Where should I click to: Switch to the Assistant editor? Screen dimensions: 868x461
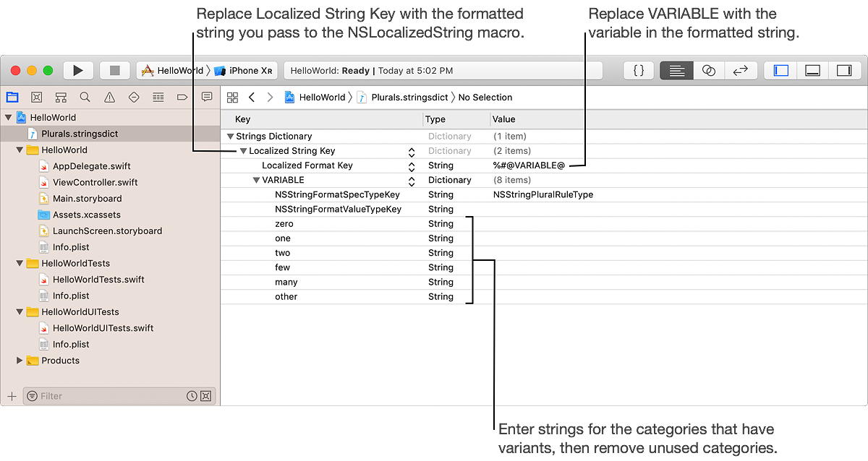pyautogui.click(x=709, y=70)
